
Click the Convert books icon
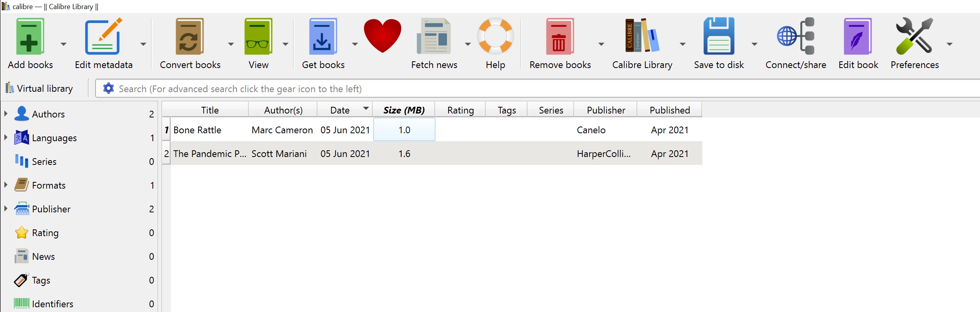[190, 36]
